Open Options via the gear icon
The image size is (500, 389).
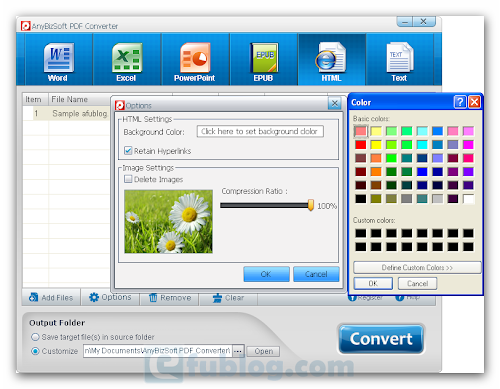(94, 297)
